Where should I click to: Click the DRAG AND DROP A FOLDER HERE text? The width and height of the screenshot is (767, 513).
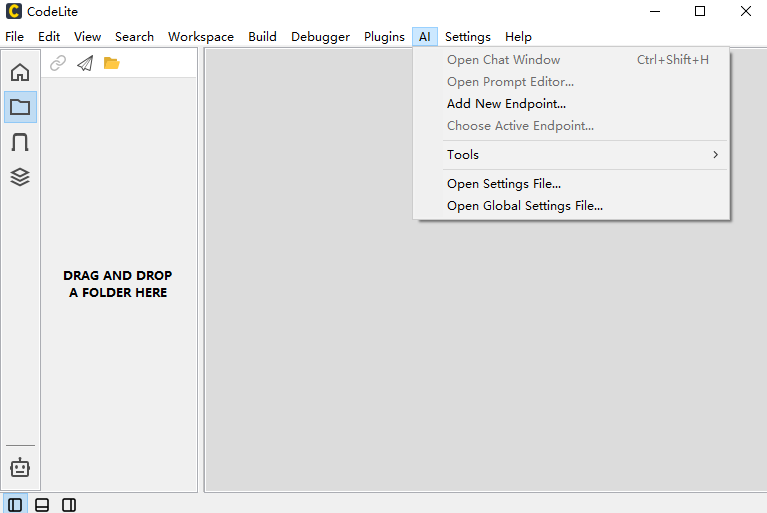click(118, 284)
